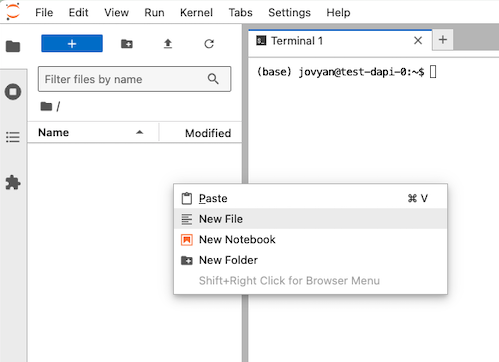Open the File Browser sidebar tab
This screenshot has width=499, height=362.
point(13,46)
